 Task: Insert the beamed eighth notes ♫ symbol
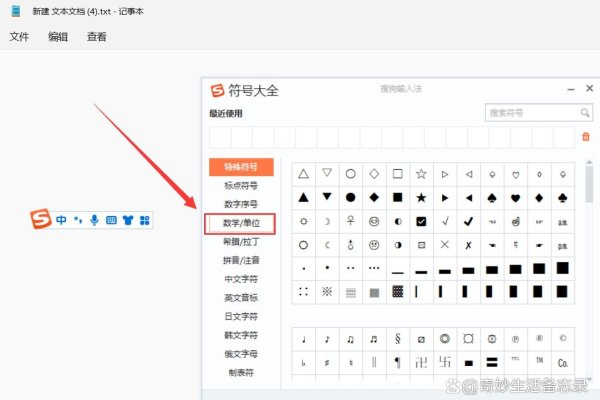pos(351,339)
